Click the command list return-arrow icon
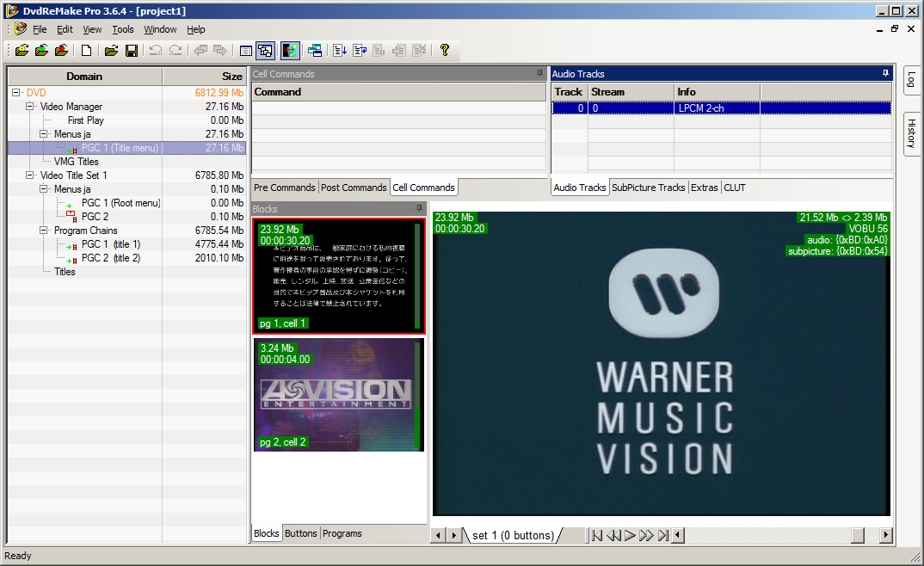The height and width of the screenshot is (566, 924). [360, 51]
